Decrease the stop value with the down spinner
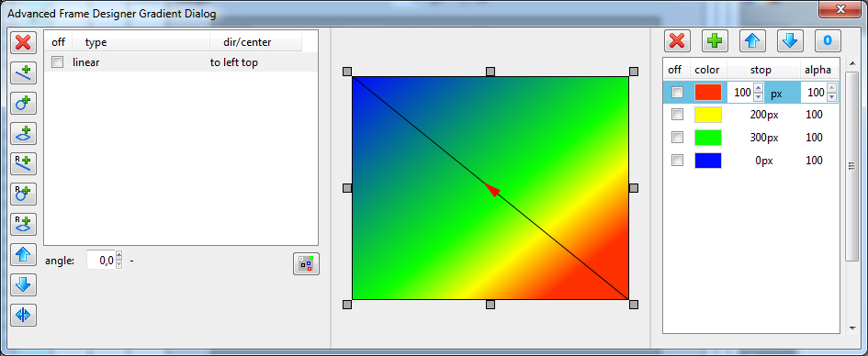This screenshot has width=868, height=356. 759,96
